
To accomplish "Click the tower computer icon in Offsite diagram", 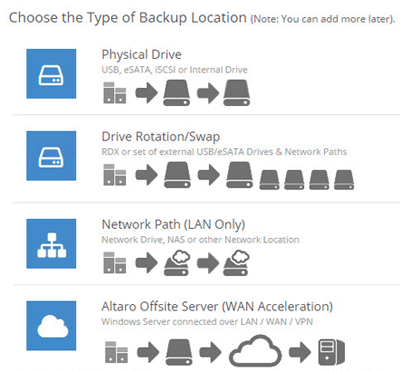I will (x=331, y=352).
